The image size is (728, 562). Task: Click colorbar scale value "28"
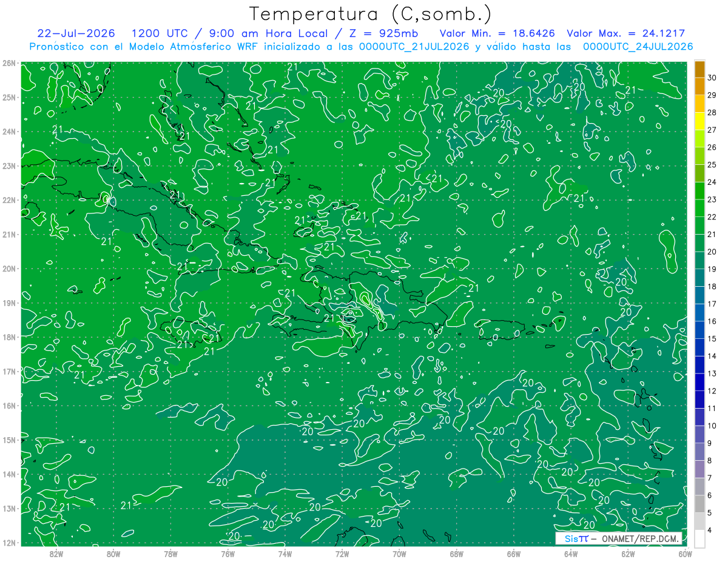pyautogui.click(x=712, y=112)
